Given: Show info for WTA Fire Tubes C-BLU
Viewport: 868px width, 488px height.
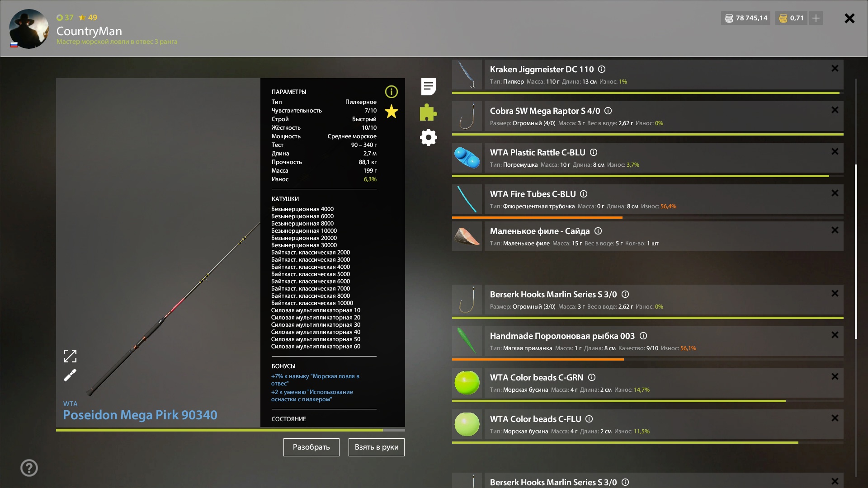Looking at the screenshot, I should pyautogui.click(x=584, y=194).
